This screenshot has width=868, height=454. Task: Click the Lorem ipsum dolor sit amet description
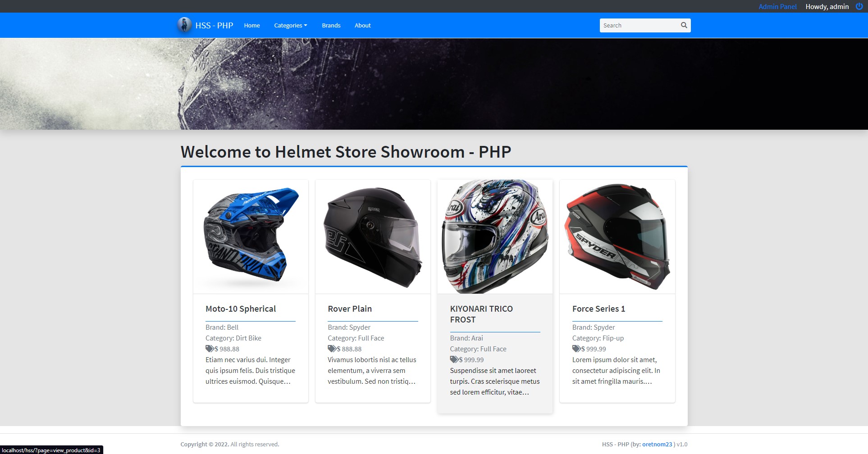pos(616,370)
